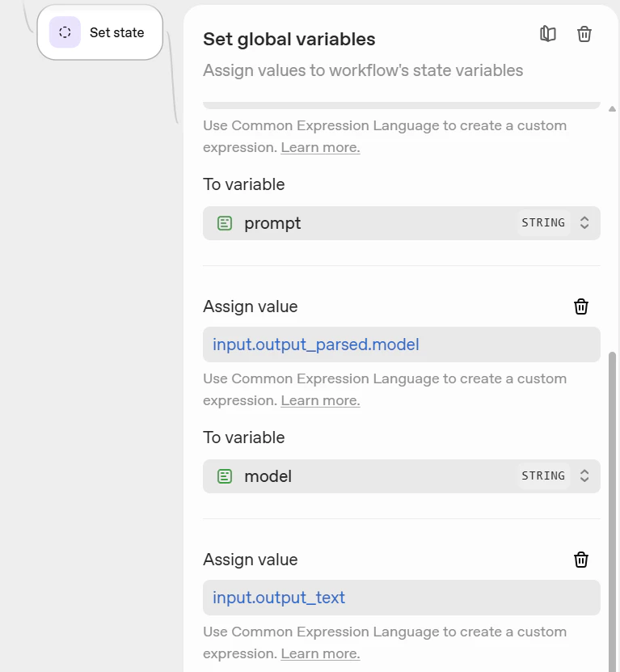
Task: Click the STRING type badge on prompt row
Action: coord(543,223)
